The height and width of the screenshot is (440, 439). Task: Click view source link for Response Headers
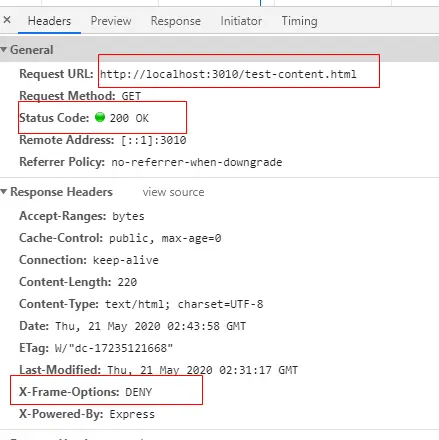[173, 192]
